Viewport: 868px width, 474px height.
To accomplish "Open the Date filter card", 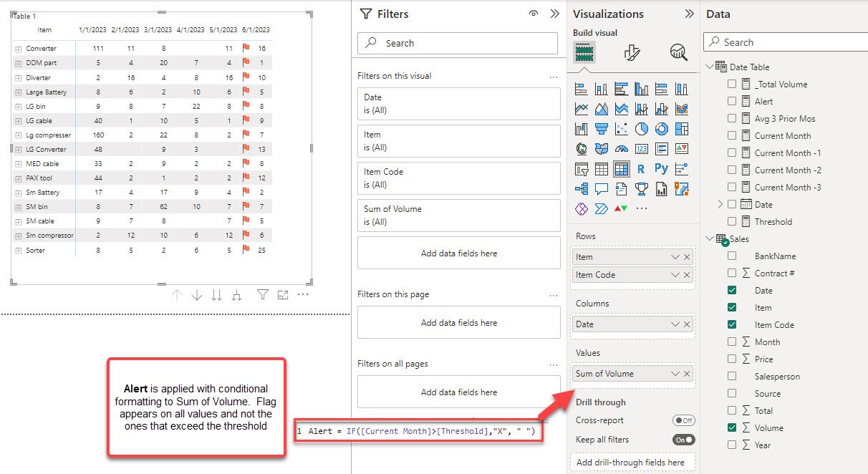I will 459,104.
